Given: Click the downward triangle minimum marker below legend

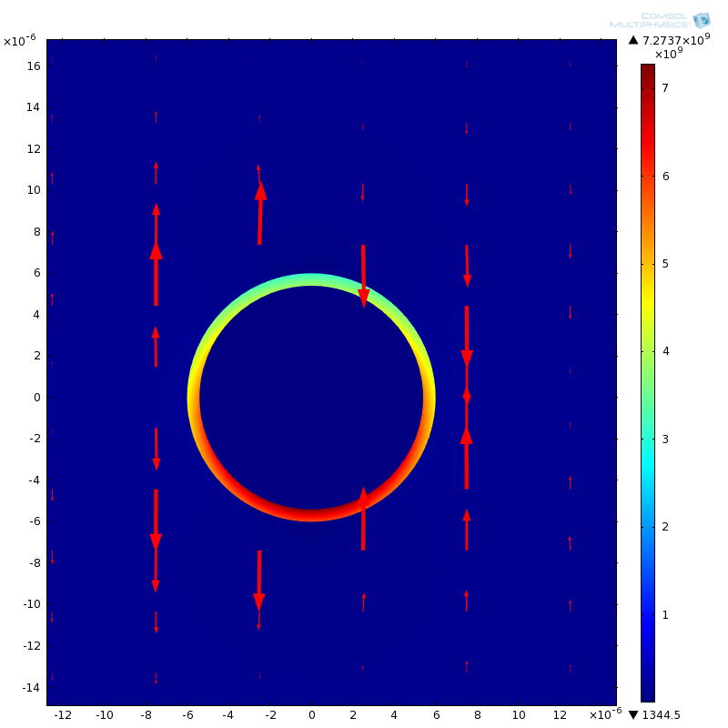Looking at the screenshot, I should 633,714.
